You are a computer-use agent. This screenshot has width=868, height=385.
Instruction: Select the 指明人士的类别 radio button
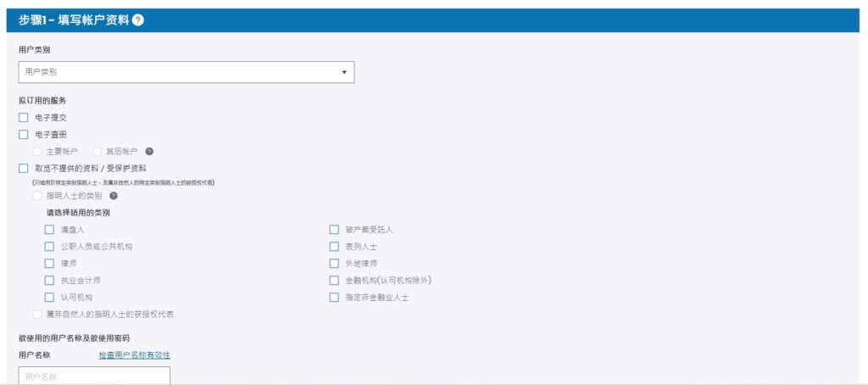[37, 196]
